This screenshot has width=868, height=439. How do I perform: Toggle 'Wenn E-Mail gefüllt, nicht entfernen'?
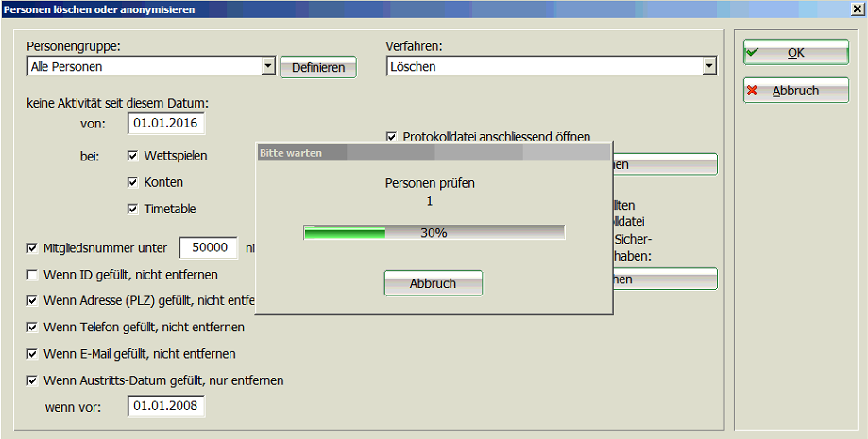pyautogui.click(x=33, y=354)
